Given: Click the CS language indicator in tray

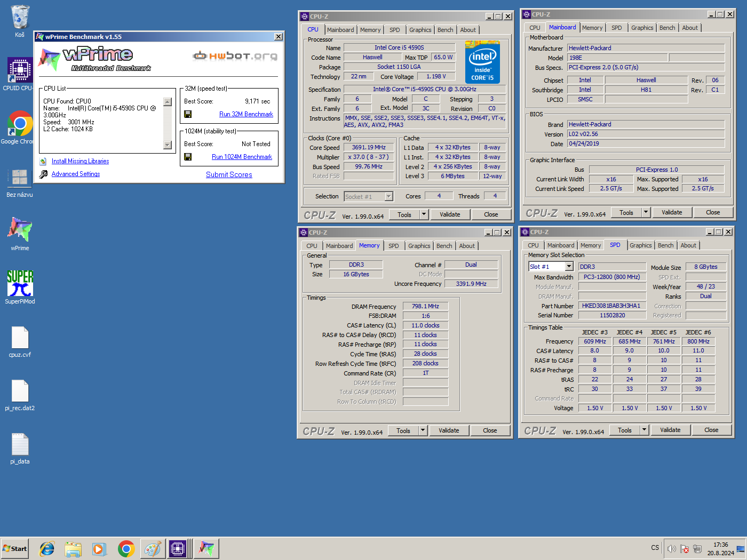Looking at the screenshot, I should click(x=655, y=548).
